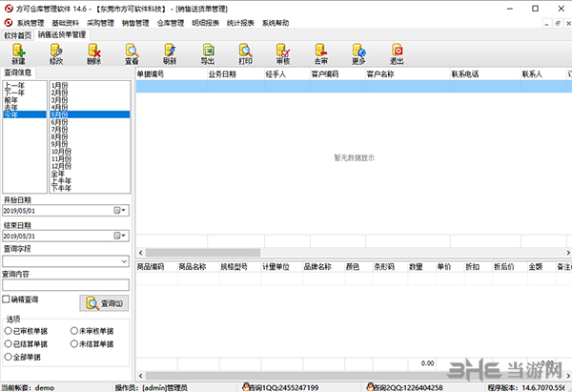Click the 删除 (Delete) toolbar icon
572x392 pixels.
point(94,54)
